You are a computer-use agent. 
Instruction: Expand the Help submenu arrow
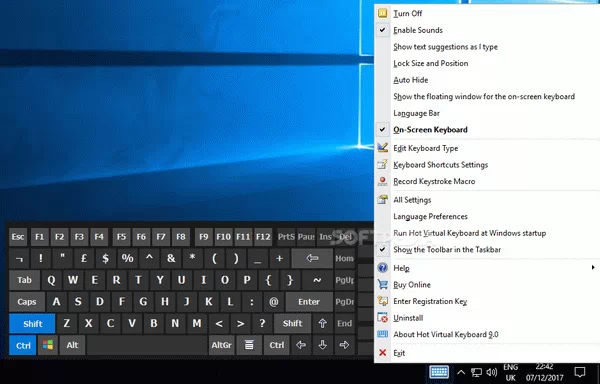point(593,267)
